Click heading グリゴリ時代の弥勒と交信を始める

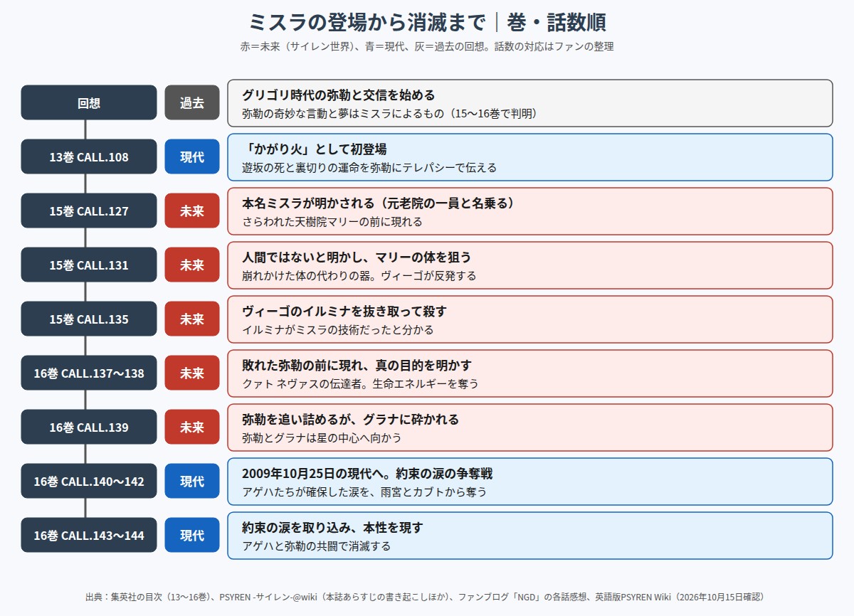tap(339, 95)
